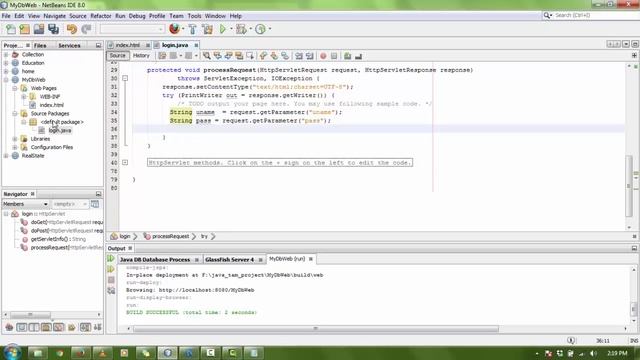Click the Navigator horizontal scrollbar thumb
The width and height of the screenshot is (640, 360).
tap(30, 315)
